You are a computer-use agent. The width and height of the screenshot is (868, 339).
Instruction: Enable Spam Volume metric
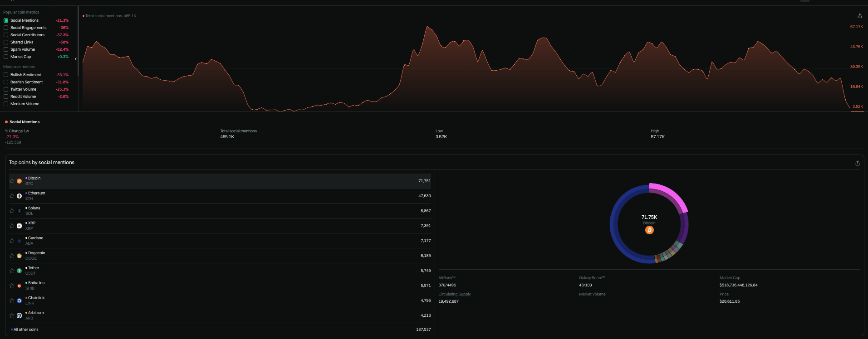6,49
